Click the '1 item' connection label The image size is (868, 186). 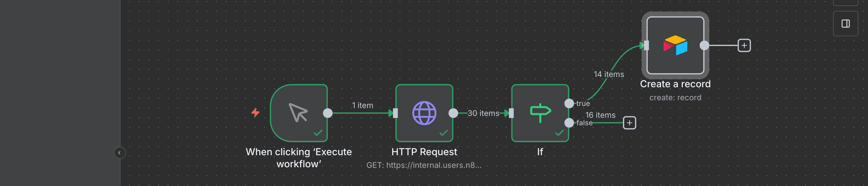(x=362, y=105)
